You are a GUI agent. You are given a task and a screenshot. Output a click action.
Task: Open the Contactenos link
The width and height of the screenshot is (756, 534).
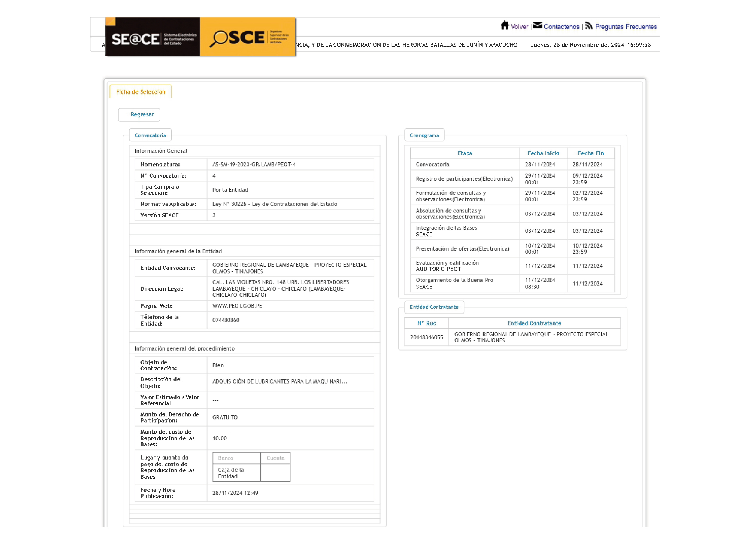[561, 27]
